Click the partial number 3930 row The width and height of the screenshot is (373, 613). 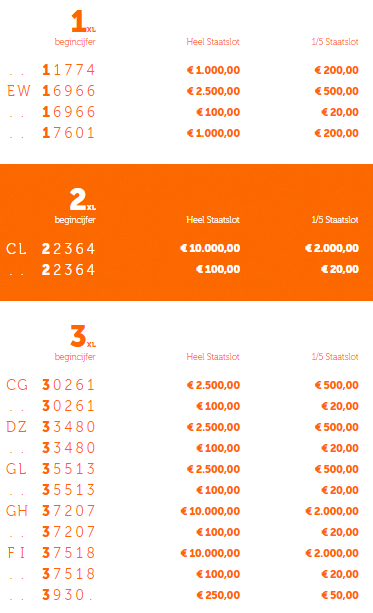[x=183, y=595]
